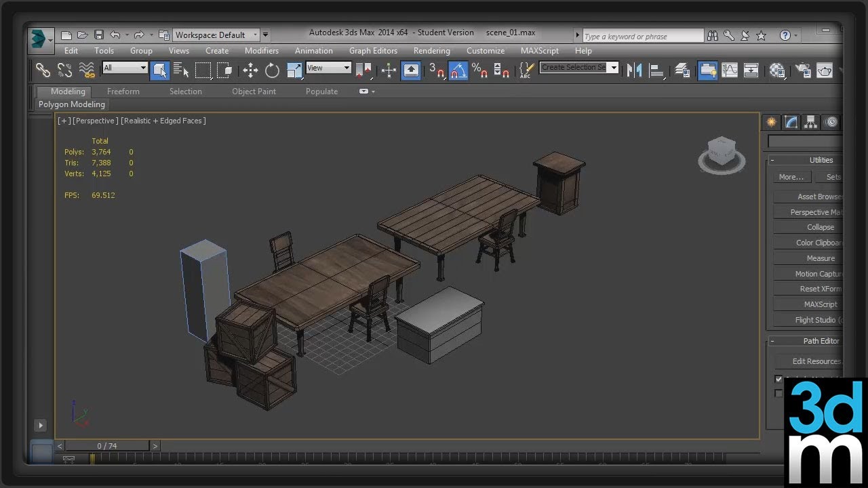Open the Rendering menu
Viewport: 868px width, 488px height.
click(432, 51)
